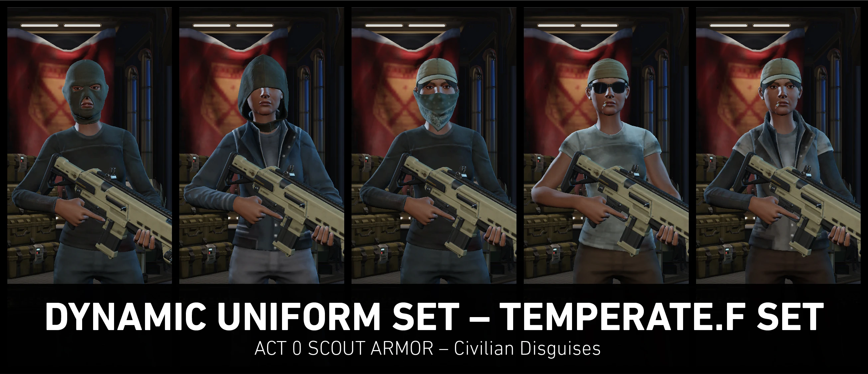868x374 pixels.
Task: Click the backwards cap on sunglasses soldier
Action: point(608,72)
